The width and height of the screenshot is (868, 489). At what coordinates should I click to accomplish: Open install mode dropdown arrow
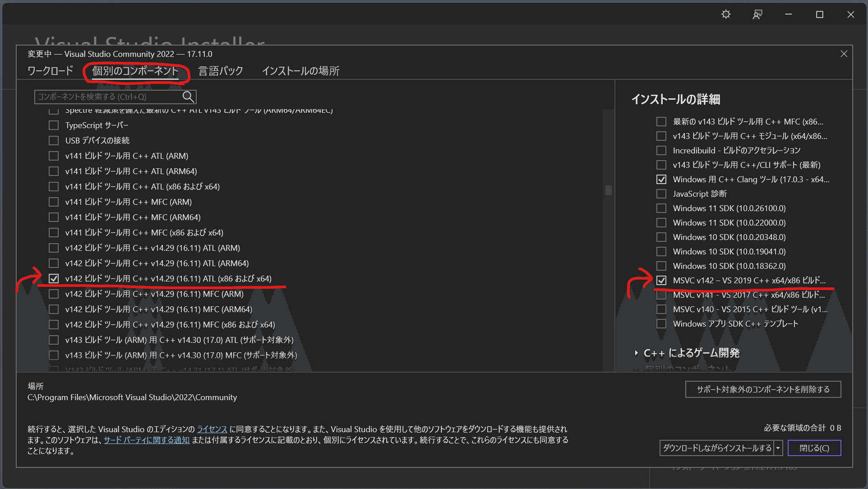[x=778, y=448]
